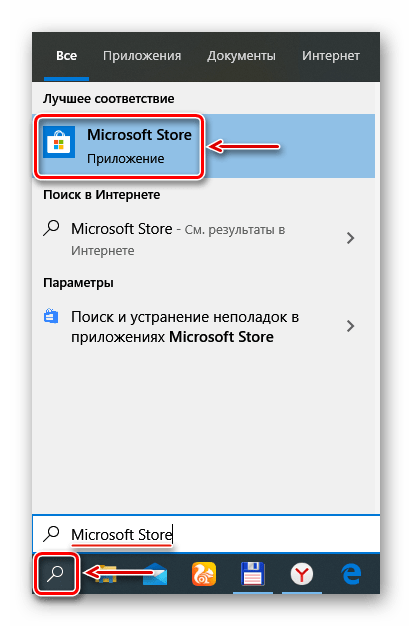Open the floppy disk app on taskbar
412x626 pixels.
click(x=253, y=574)
